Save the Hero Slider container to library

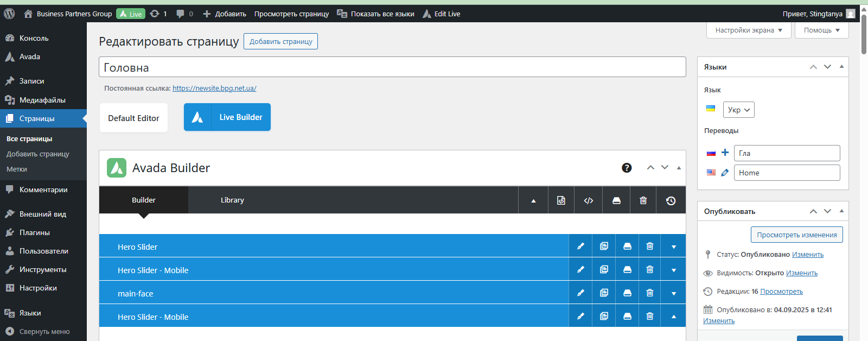coord(627,247)
